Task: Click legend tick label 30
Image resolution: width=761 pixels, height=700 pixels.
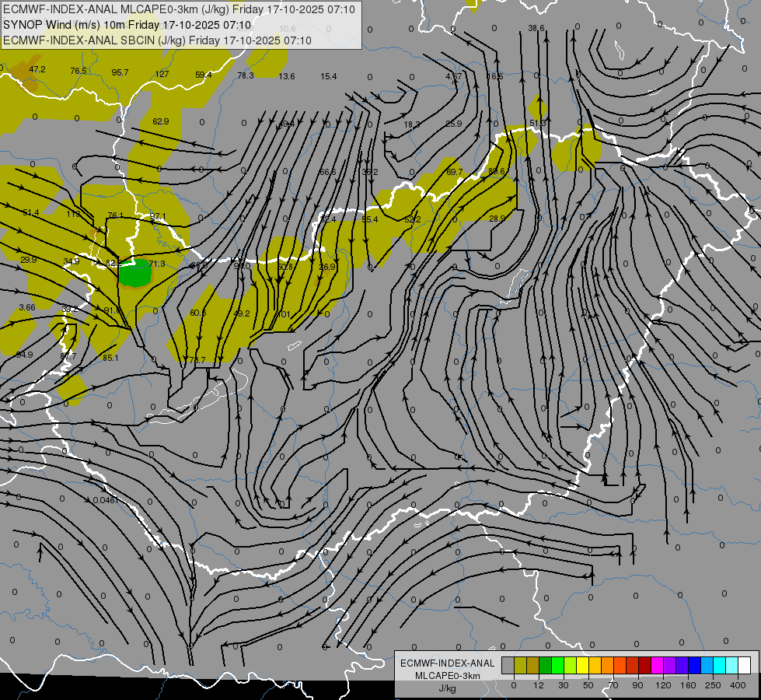Action: 563,685
